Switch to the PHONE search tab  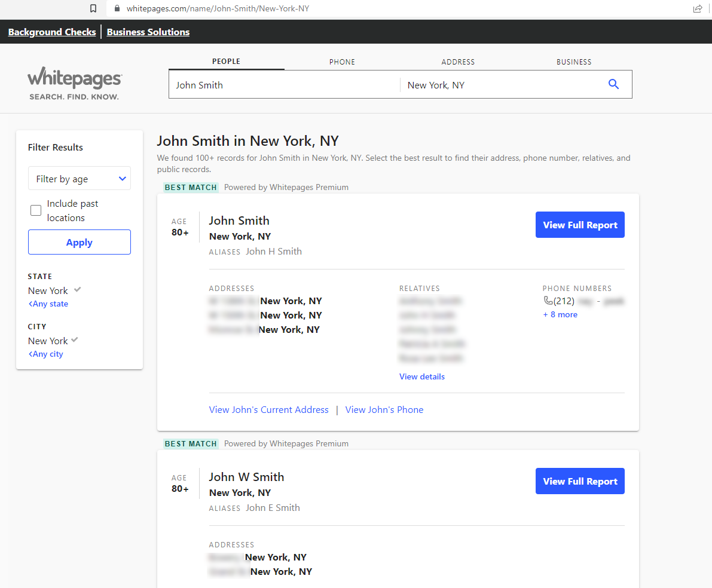343,62
